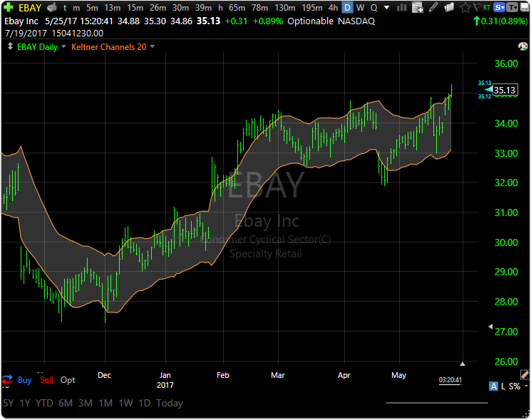Zoom chart to 5Y range
The height and width of the screenshot is (420, 531).
[x=9, y=403]
